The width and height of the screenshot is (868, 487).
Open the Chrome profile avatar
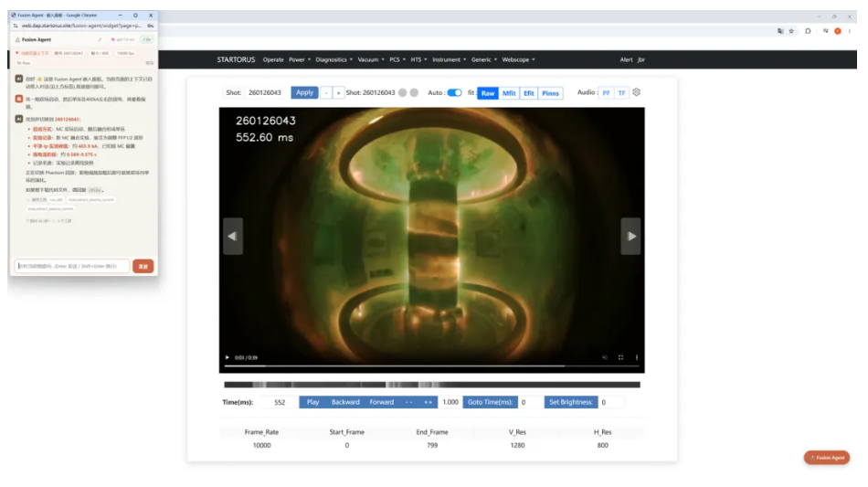[x=838, y=31]
